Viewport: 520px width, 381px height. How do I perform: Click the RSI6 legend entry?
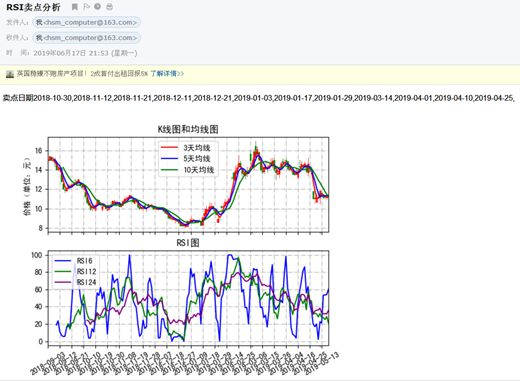click(73, 261)
